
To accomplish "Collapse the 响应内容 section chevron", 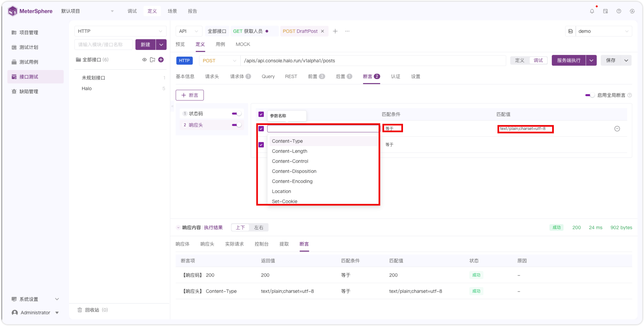I will [x=178, y=227].
